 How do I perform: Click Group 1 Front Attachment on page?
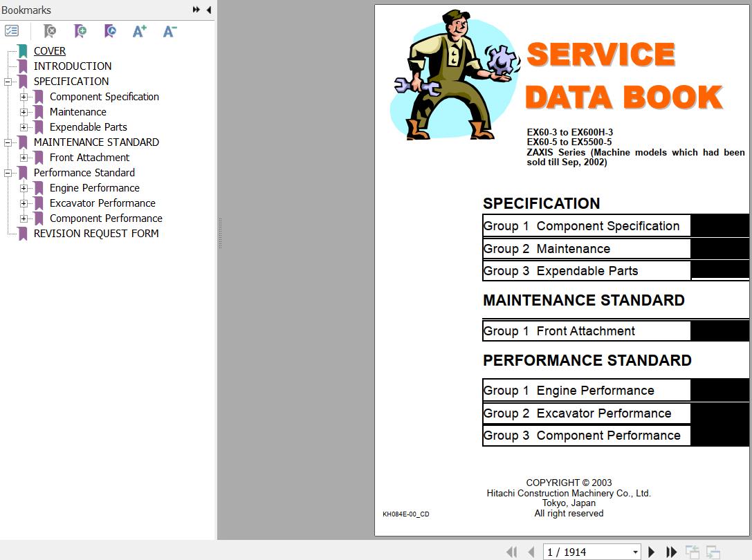(586, 331)
